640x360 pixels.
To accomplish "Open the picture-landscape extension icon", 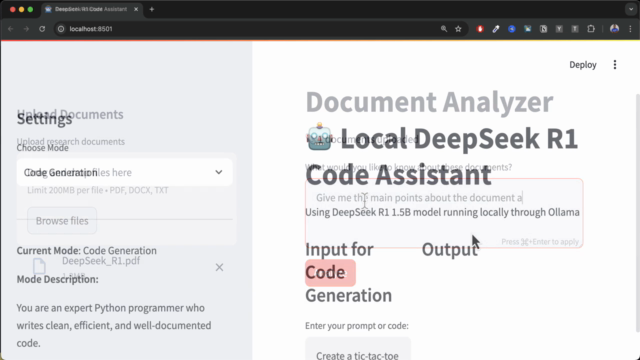I will coord(528,29).
